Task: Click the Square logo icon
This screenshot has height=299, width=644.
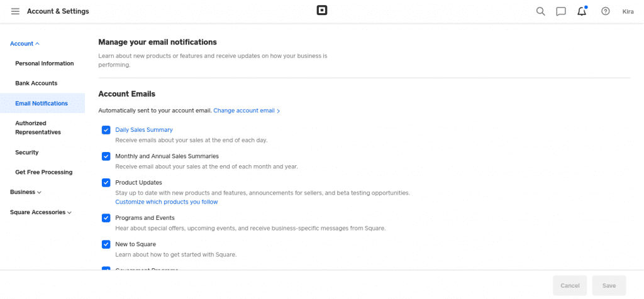Action: [x=322, y=11]
